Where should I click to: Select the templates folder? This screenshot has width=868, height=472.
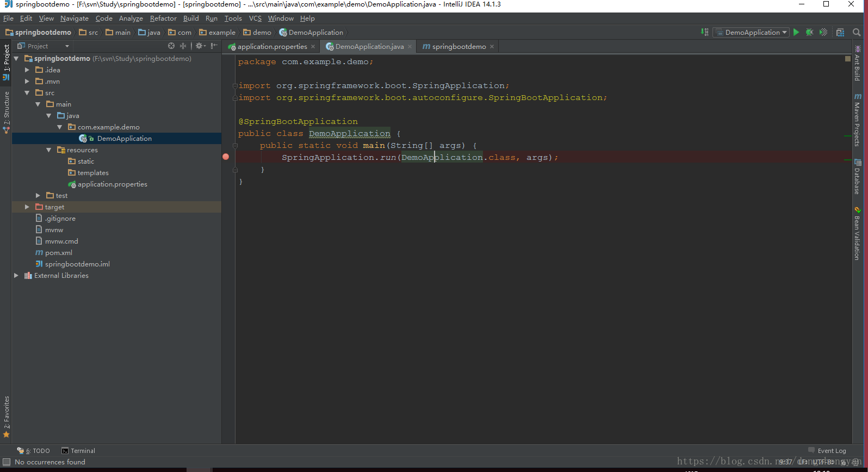pyautogui.click(x=93, y=172)
